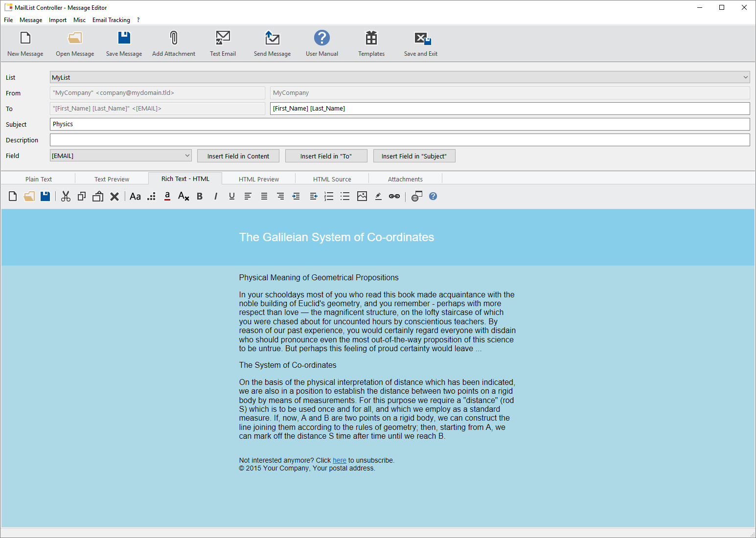Toggle underline formatting
The image size is (756, 538).
[232, 196]
